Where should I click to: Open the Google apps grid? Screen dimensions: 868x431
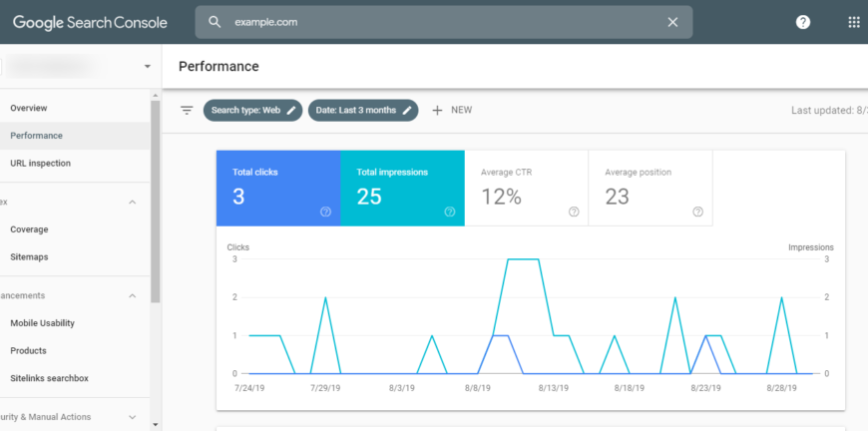[x=854, y=22]
